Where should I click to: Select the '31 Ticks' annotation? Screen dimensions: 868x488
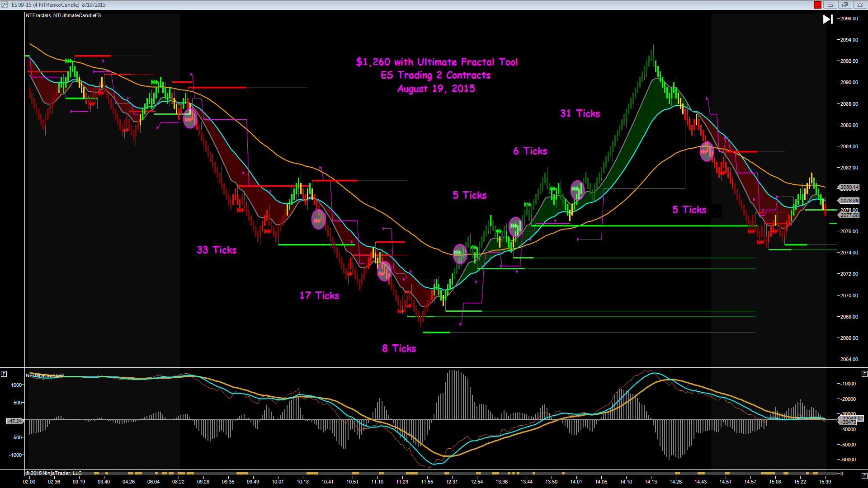[580, 113]
